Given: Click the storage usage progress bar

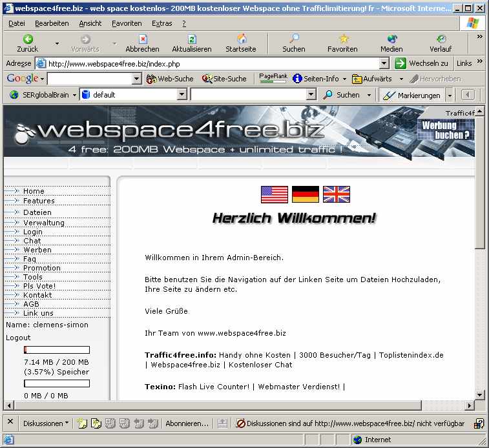Looking at the screenshot, I should pos(57,351).
